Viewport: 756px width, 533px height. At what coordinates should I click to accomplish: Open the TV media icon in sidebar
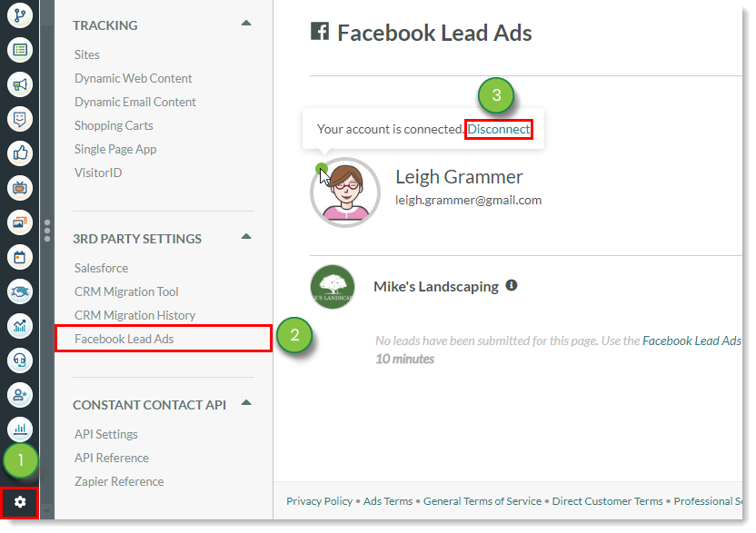[x=20, y=188]
